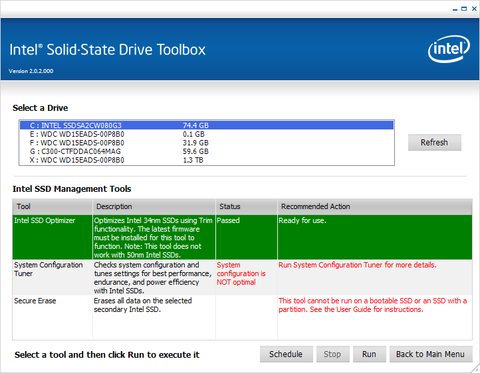Select the G: C300-CTFDDAC064MAG drive
This screenshot has height=373, width=480.
click(x=206, y=151)
